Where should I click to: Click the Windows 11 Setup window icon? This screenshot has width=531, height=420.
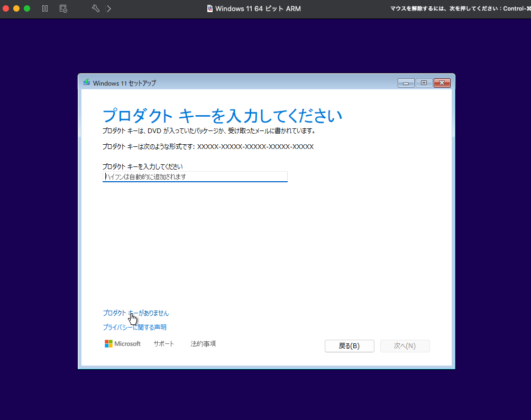87,82
